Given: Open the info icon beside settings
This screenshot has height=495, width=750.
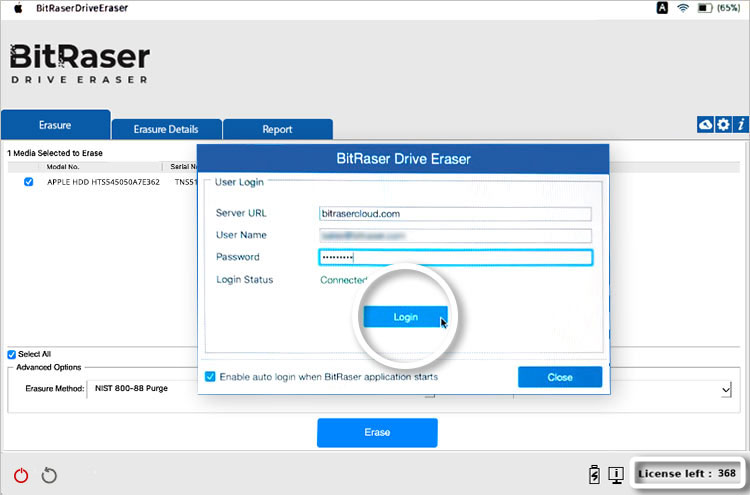Looking at the screenshot, I should pyautogui.click(x=741, y=124).
